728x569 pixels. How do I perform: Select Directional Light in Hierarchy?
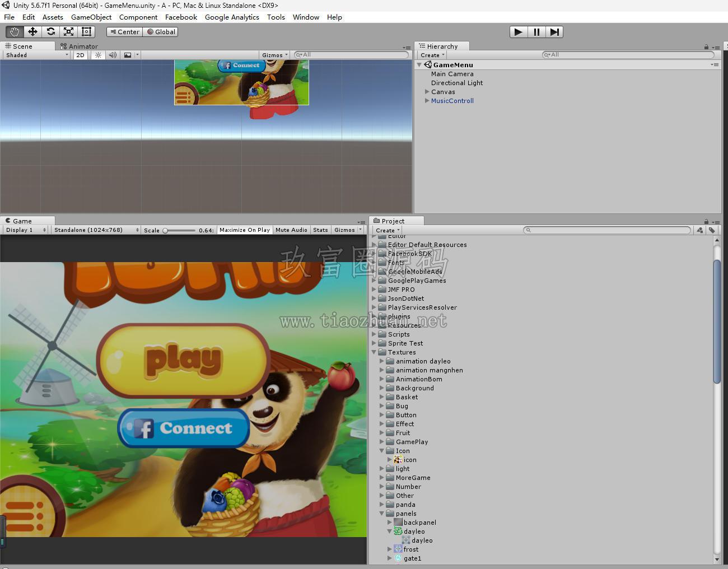tap(457, 83)
